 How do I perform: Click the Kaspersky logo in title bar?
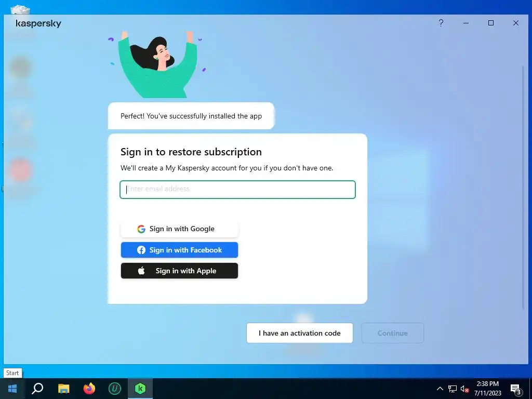pos(38,23)
